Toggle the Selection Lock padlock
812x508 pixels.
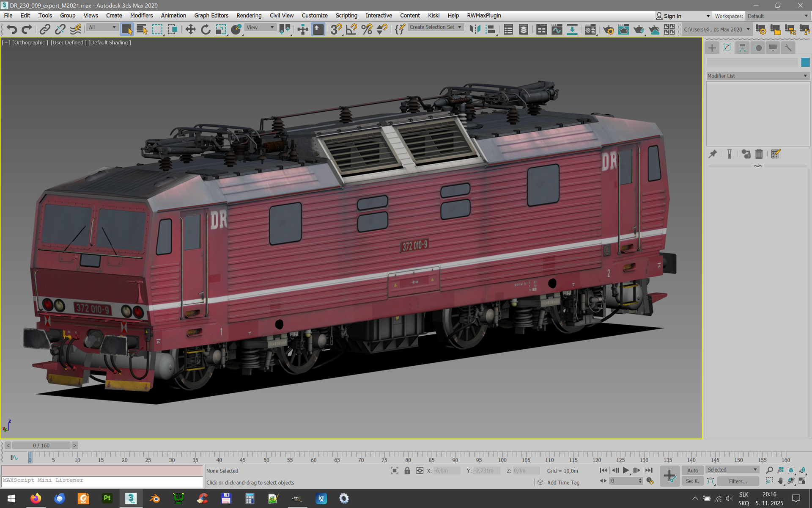pyautogui.click(x=407, y=471)
